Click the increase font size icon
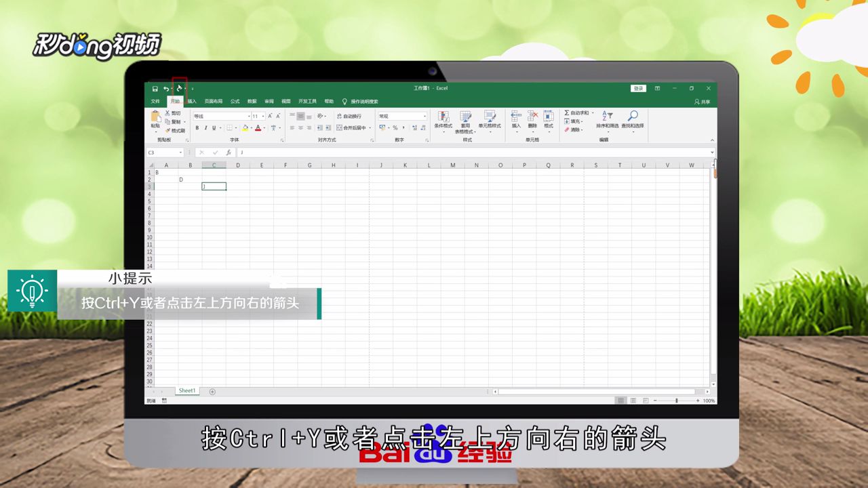The width and height of the screenshot is (868, 488). click(x=270, y=116)
